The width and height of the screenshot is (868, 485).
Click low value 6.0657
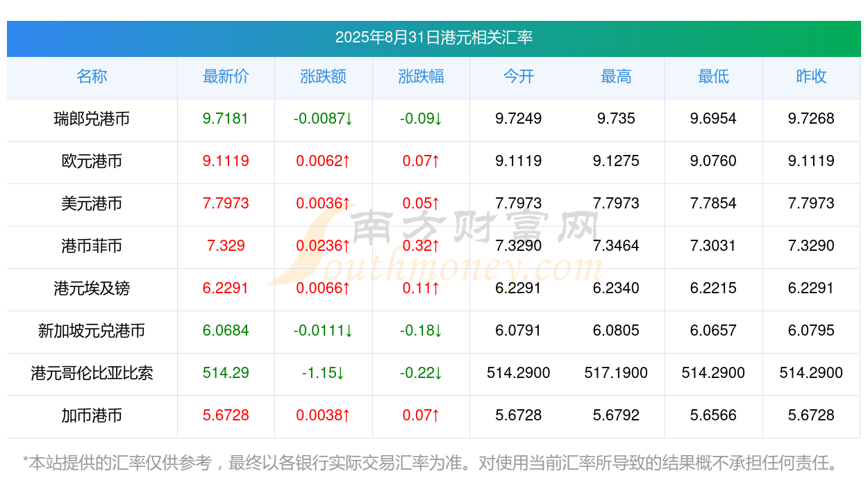pyautogui.click(x=713, y=331)
